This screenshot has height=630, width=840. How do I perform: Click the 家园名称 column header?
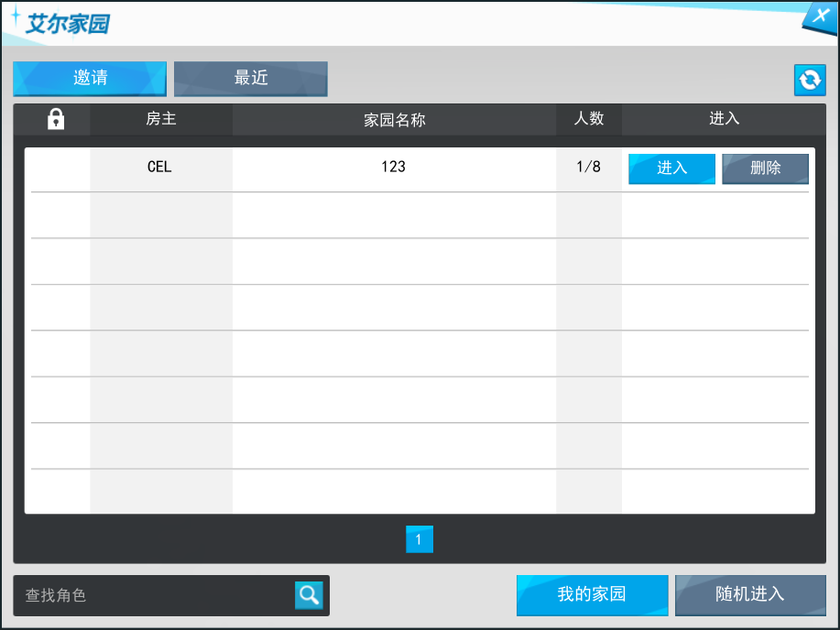pyautogui.click(x=394, y=120)
